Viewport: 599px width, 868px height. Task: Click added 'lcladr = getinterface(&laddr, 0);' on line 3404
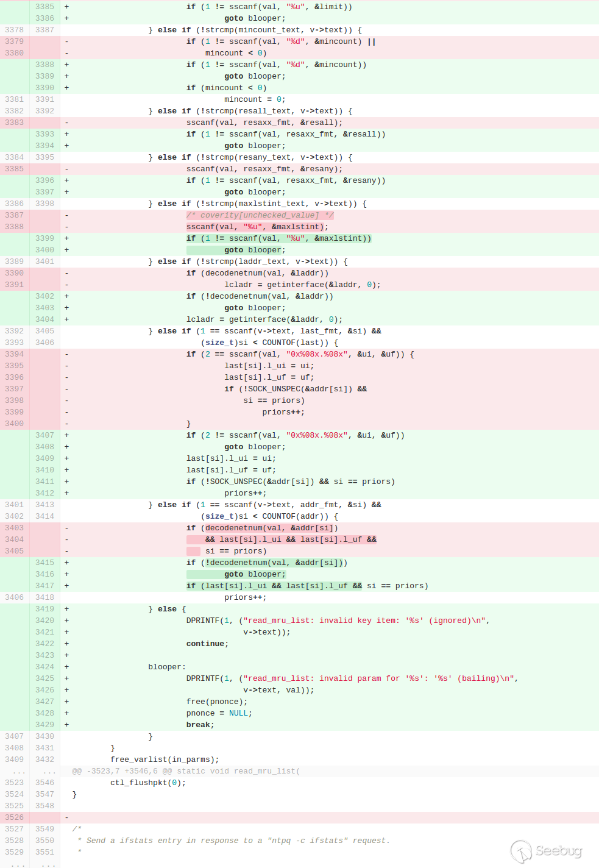pos(264,319)
